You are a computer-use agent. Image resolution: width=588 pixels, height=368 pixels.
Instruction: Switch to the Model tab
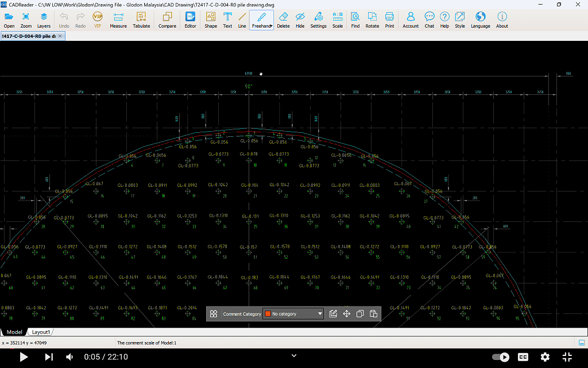coord(14,332)
